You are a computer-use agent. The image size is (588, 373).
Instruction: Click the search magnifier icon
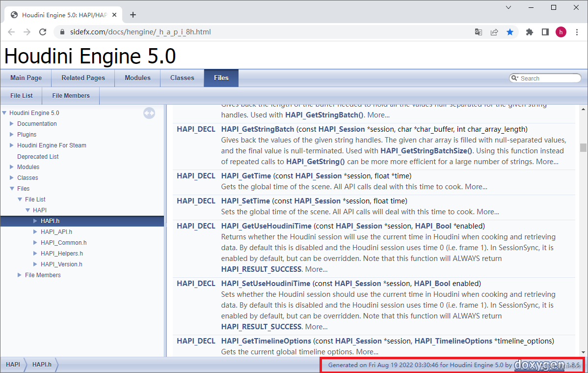pyautogui.click(x=515, y=78)
